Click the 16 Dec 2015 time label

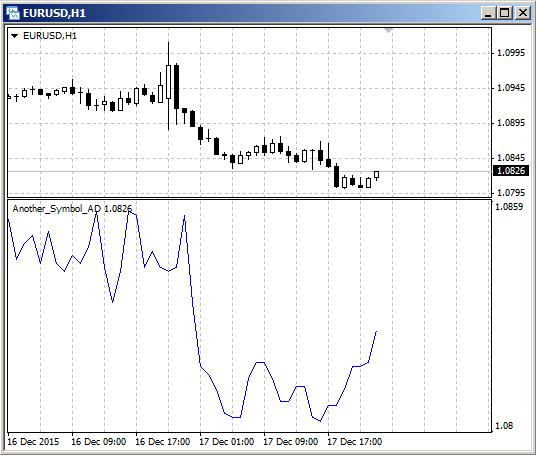tap(33, 442)
